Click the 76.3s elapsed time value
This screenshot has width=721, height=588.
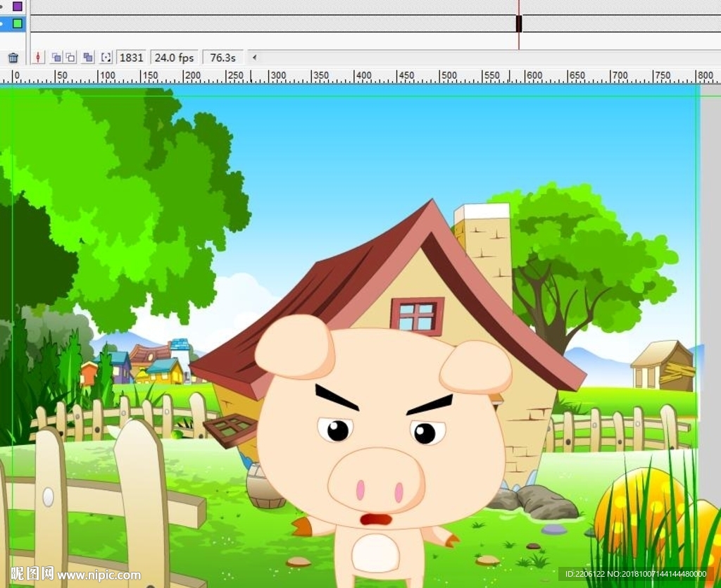click(x=223, y=58)
